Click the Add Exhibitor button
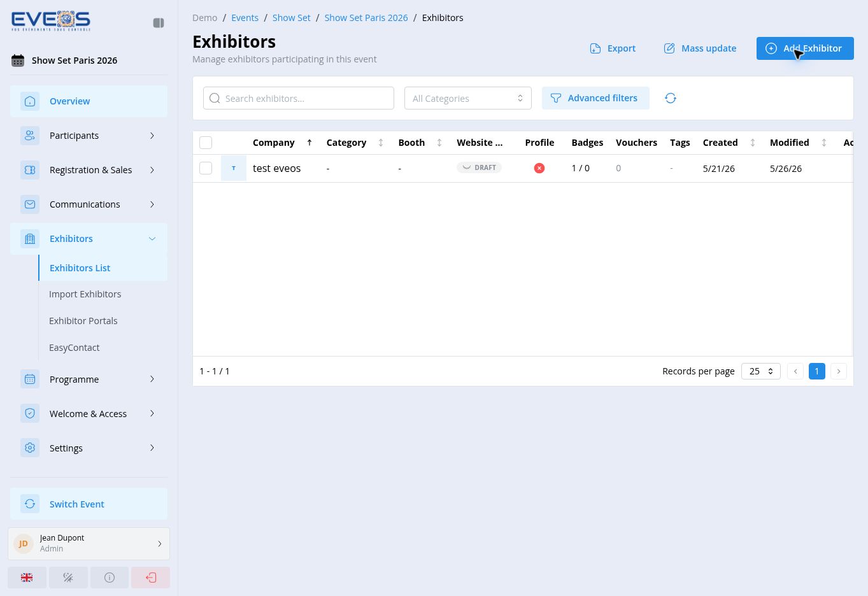The width and height of the screenshot is (868, 596). tap(805, 48)
